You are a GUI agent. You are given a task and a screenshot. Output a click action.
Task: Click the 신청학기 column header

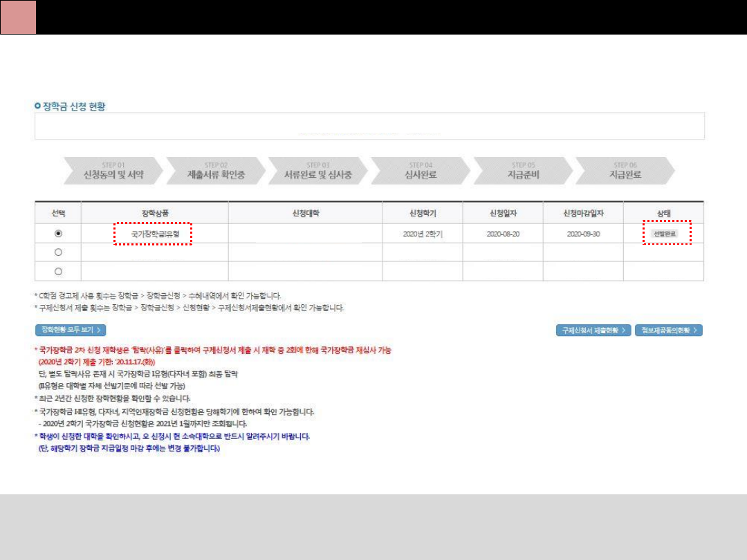[423, 213]
